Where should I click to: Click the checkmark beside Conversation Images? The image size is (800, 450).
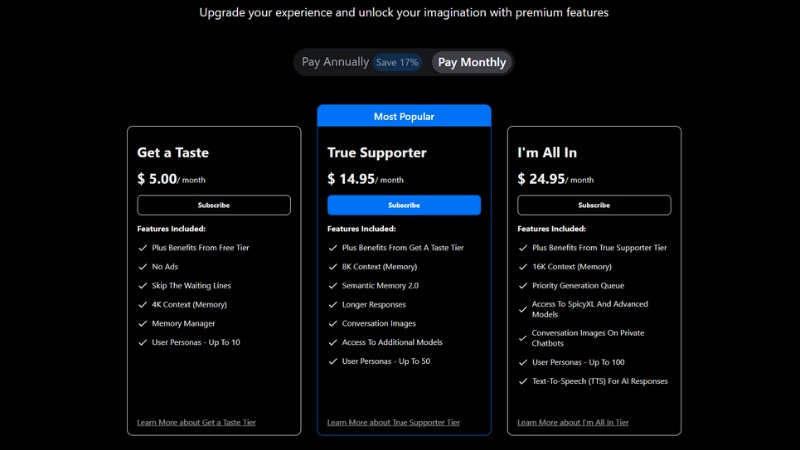[x=332, y=324]
